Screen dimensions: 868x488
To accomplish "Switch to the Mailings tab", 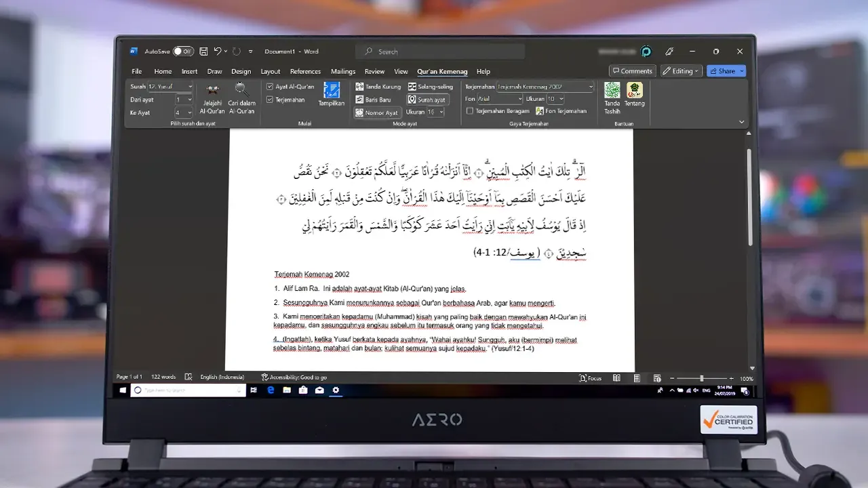I will (x=343, y=71).
